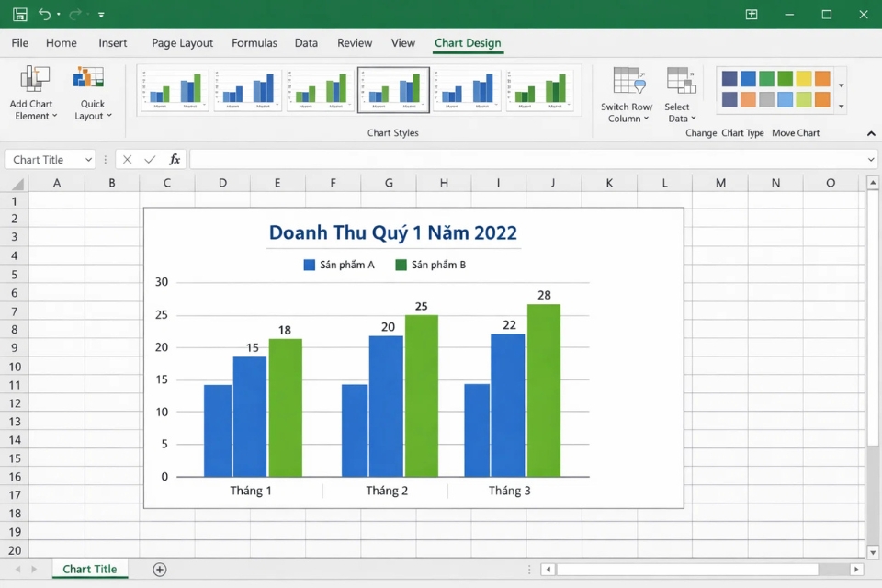Screen dimensions: 882x588
Task: Click the Chart Title sheet tab
Action: coord(89,569)
